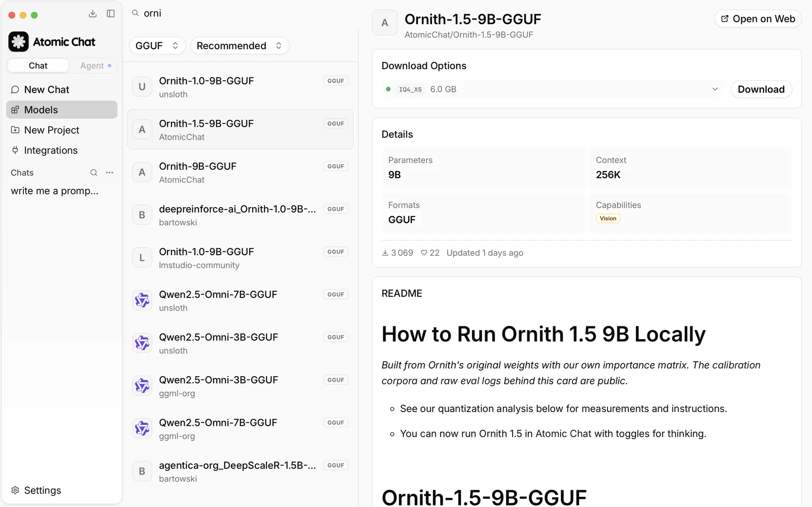Switch to the Chat tab
812x507 pixels.
(x=38, y=65)
